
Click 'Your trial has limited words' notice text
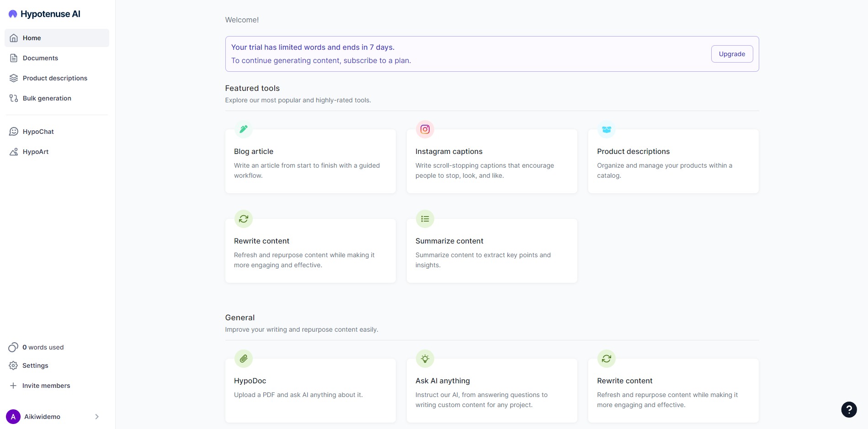313,47
